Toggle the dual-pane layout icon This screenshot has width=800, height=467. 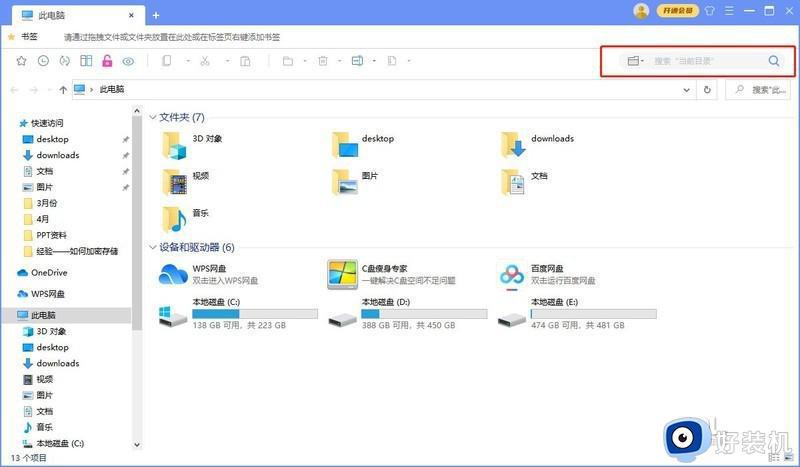86,61
